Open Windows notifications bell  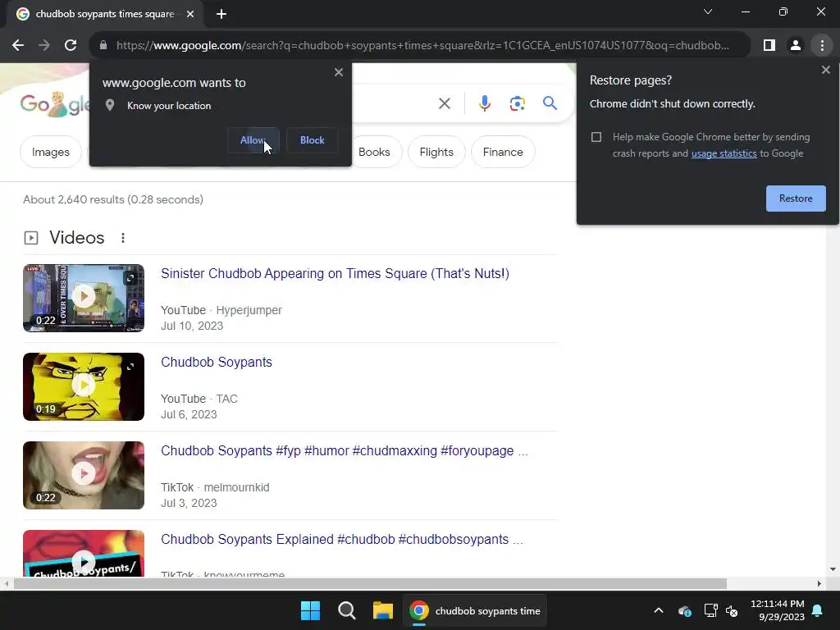pos(818,610)
